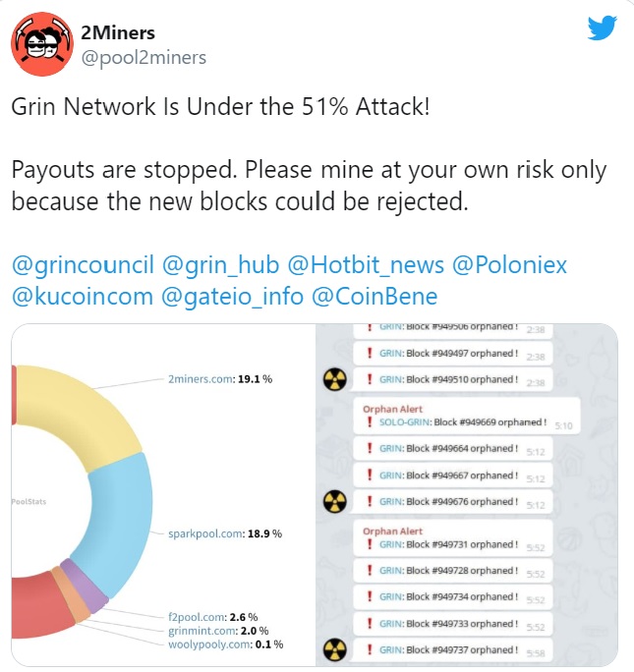Open the @Poloniex mention
Screen dimensions: 634x672
[510, 265]
